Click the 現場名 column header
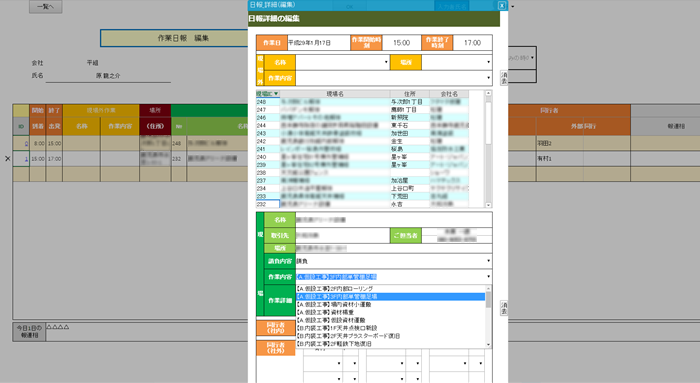Viewport: 700px width, 383px height. (x=335, y=94)
